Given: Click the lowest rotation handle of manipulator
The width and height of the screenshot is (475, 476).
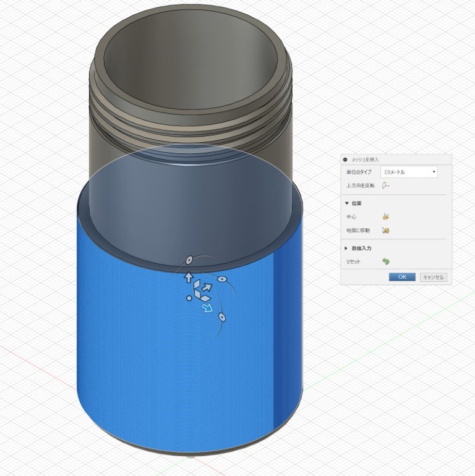Looking at the screenshot, I should point(221,318).
